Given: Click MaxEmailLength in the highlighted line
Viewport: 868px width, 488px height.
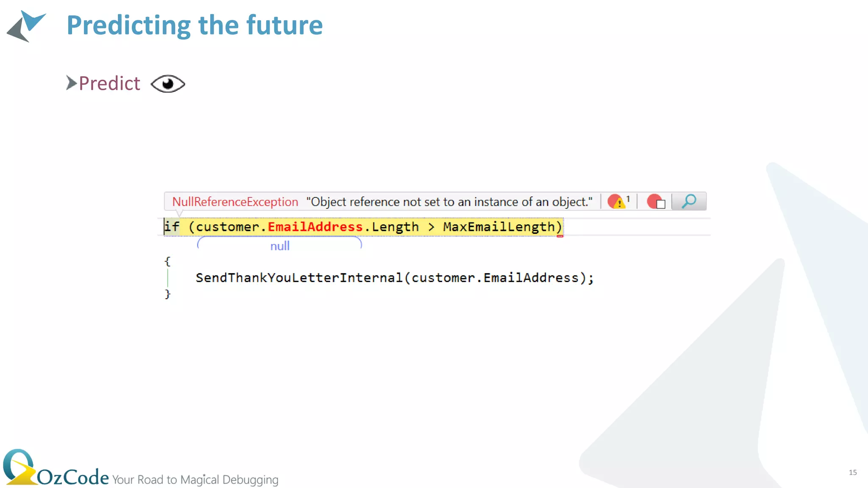Looking at the screenshot, I should coord(499,227).
